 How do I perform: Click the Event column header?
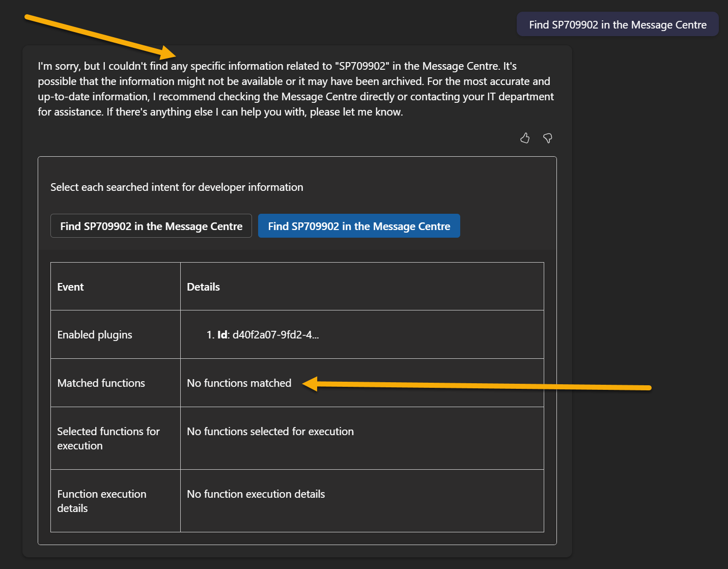tap(70, 287)
